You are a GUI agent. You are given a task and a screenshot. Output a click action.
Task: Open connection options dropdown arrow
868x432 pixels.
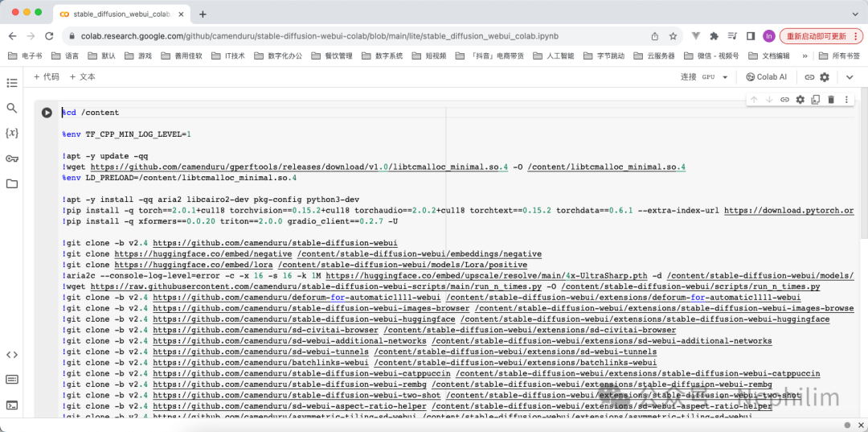pos(725,77)
